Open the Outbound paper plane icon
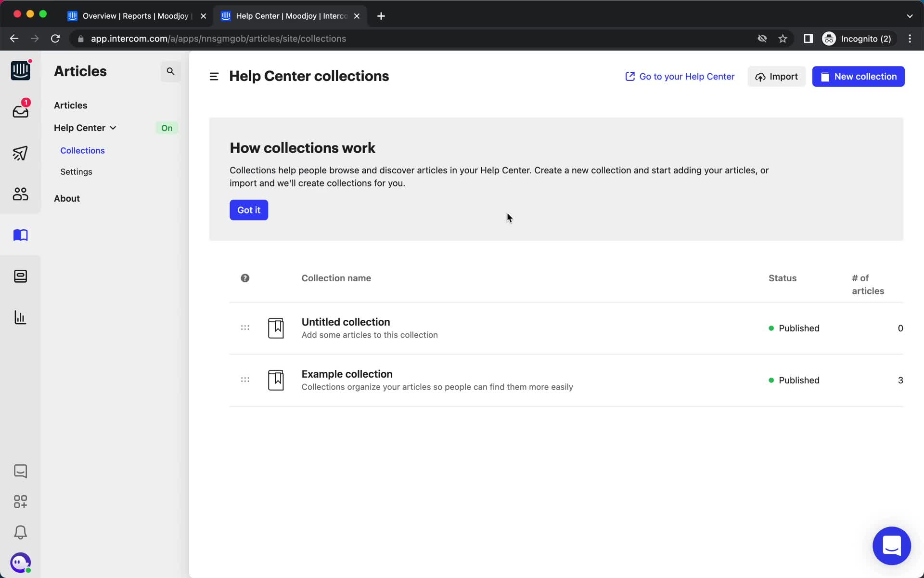The image size is (924, 578). [20, 153]
